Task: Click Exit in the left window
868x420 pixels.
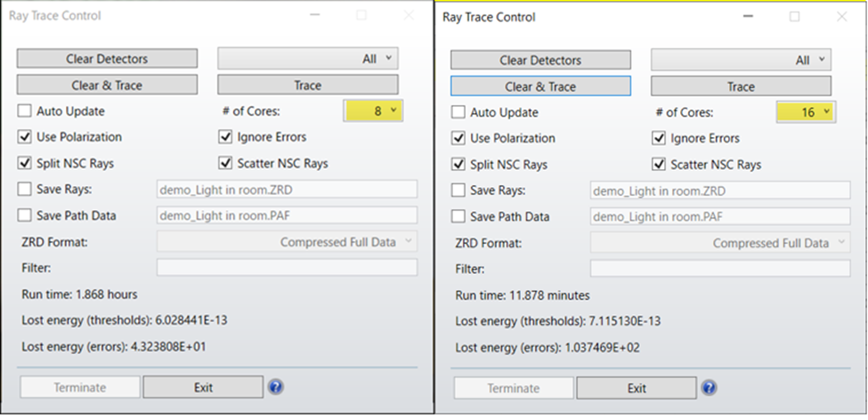Action: click(x=203, y=387)
